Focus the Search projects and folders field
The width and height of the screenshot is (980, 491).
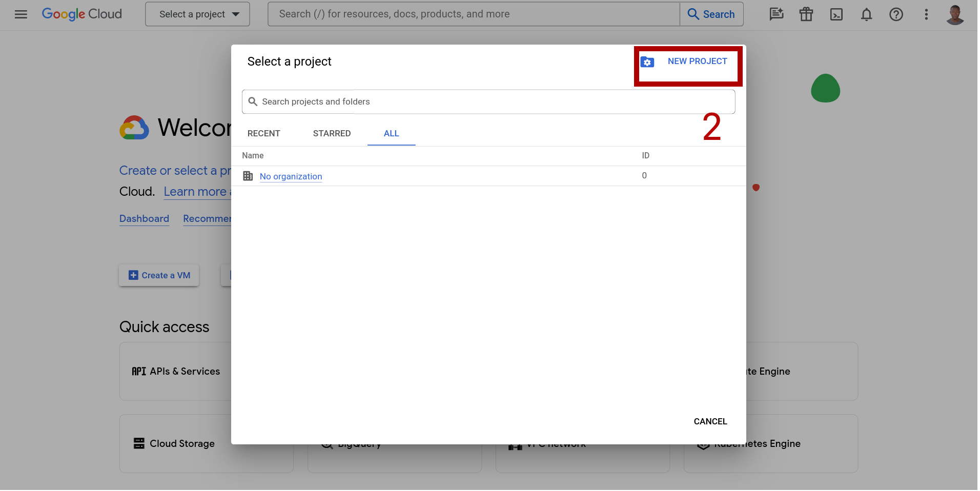pos(488,101)
